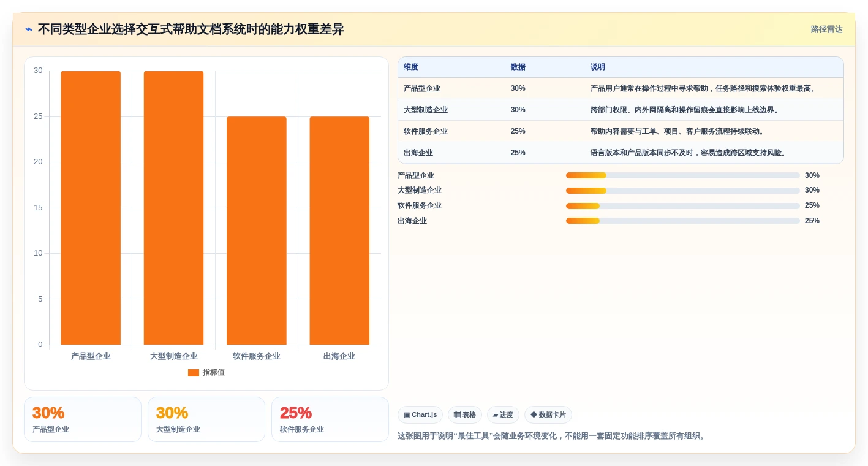This screenshot has height=466, width=868.
Task: Click 出海企业 label in progress list
Action: tap(412, 221)
